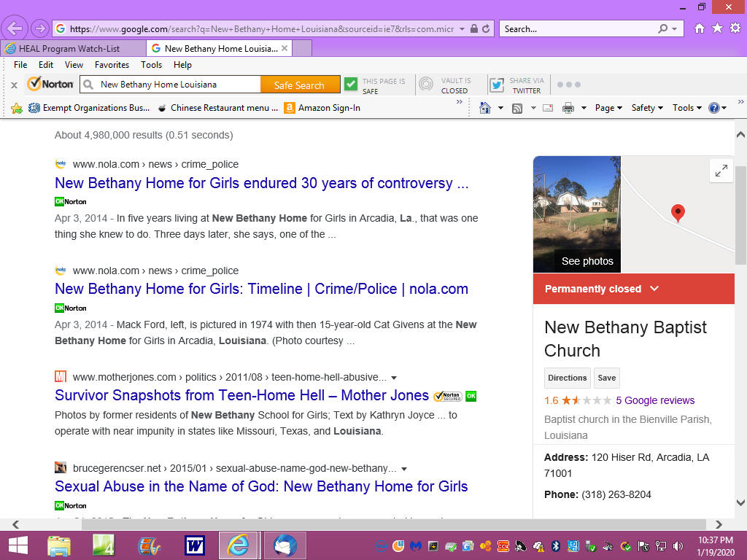This screenshot has height=560, width=747.
Task: Open 'New Bethany Home for Girls: Timeline' result
Action: click(262, 289)
